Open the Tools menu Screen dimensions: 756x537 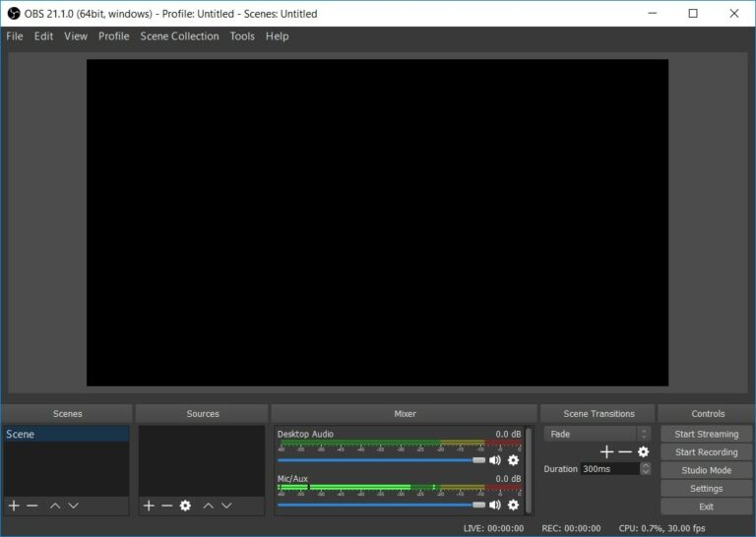[x=242, y=36]
